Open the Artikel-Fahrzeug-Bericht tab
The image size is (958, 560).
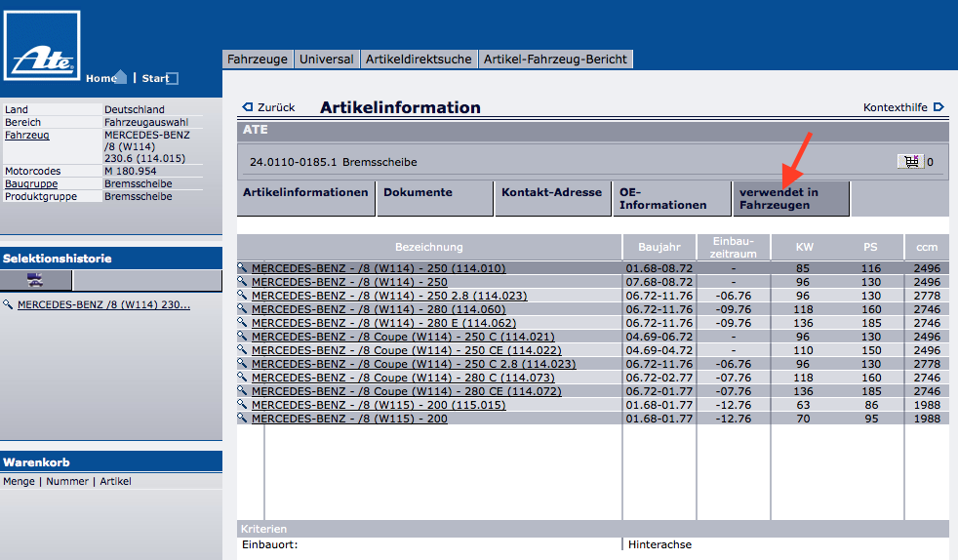pyautogui.click(x=556, y=60)
